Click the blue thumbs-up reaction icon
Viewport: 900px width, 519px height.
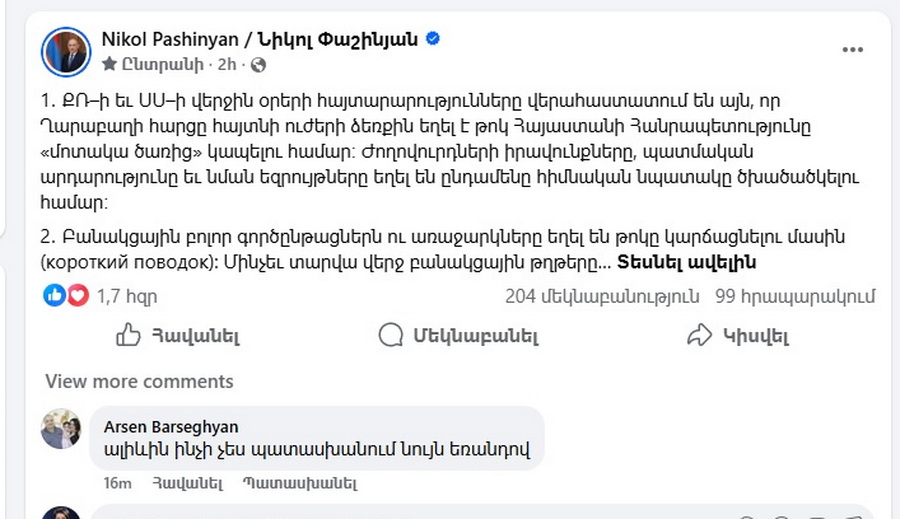tap(54, 296)
